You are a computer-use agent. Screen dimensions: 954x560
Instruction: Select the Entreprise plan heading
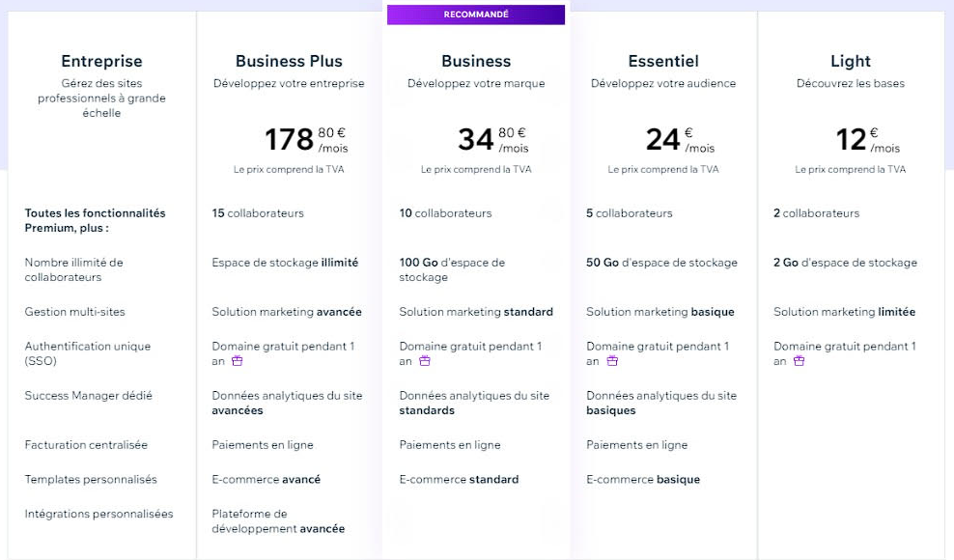101,61
